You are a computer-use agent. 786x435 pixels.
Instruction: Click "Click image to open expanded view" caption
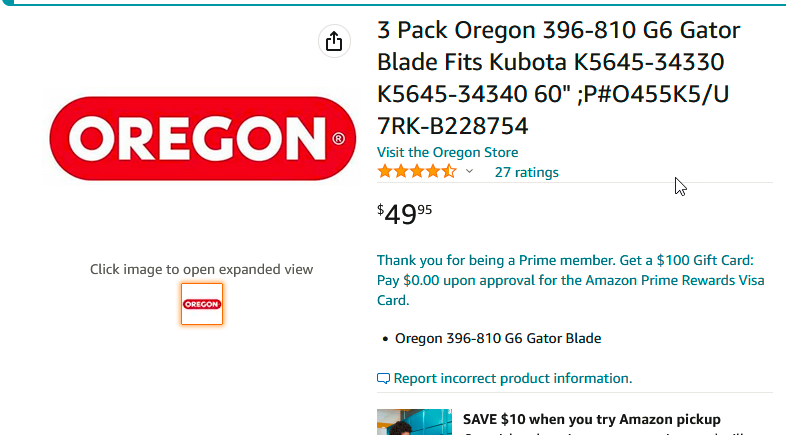(201, 269)
